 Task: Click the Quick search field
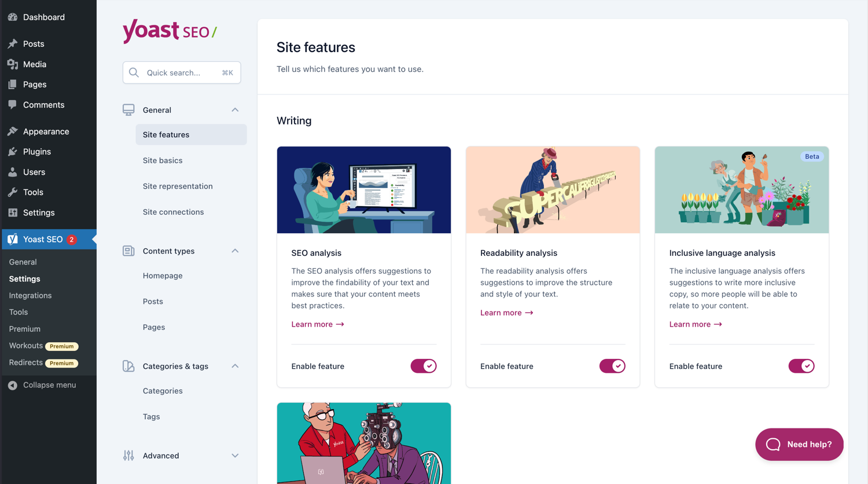(x=181, y=72)
